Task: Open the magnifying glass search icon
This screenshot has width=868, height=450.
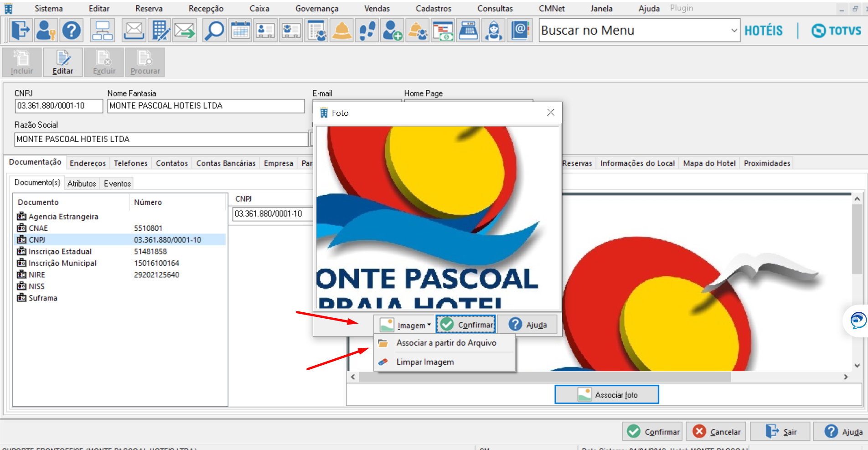Action: coord(214,31)
